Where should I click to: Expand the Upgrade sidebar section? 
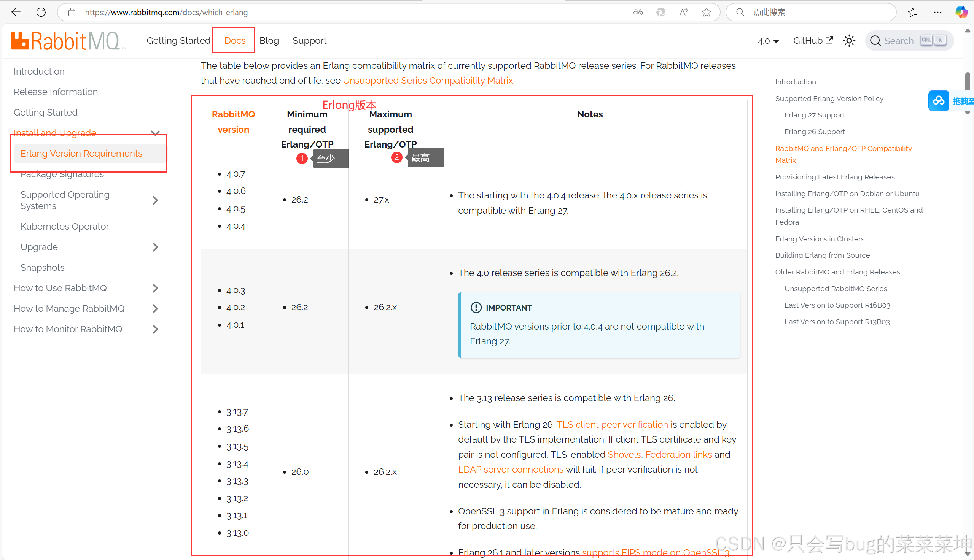coord(155,247)
